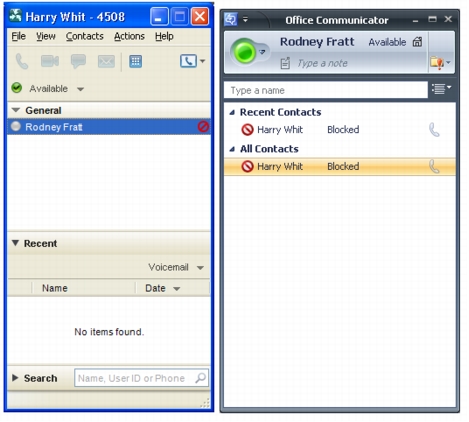The height and width of the screenshot is (422, 469).
Task: Click the note icon beside Type a note
Action: (x=285, y=63)
